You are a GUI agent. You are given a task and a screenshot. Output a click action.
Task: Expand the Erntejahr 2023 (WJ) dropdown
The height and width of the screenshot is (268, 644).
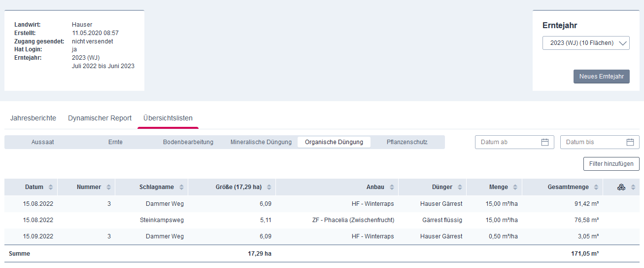(586, 43)
